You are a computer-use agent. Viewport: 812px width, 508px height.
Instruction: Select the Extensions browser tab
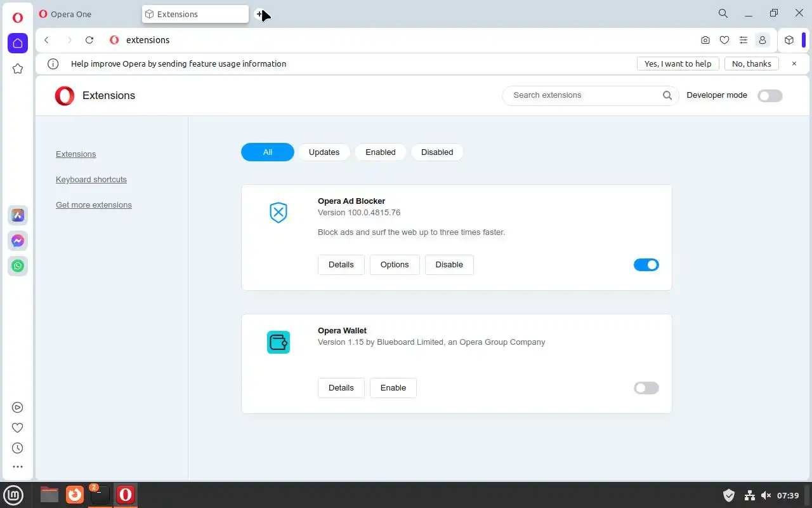pyautogui.click(x=195, y=14)
